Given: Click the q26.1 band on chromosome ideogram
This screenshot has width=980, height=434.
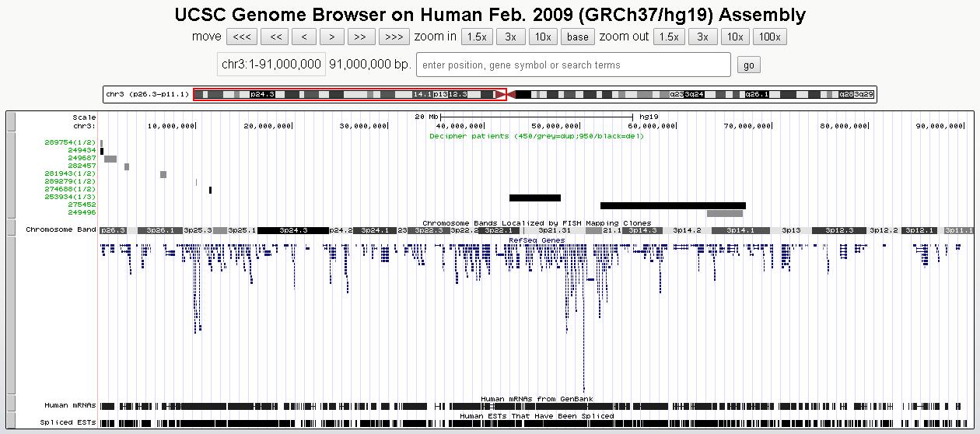Looking at the screenshot, I should click(757, 94).
